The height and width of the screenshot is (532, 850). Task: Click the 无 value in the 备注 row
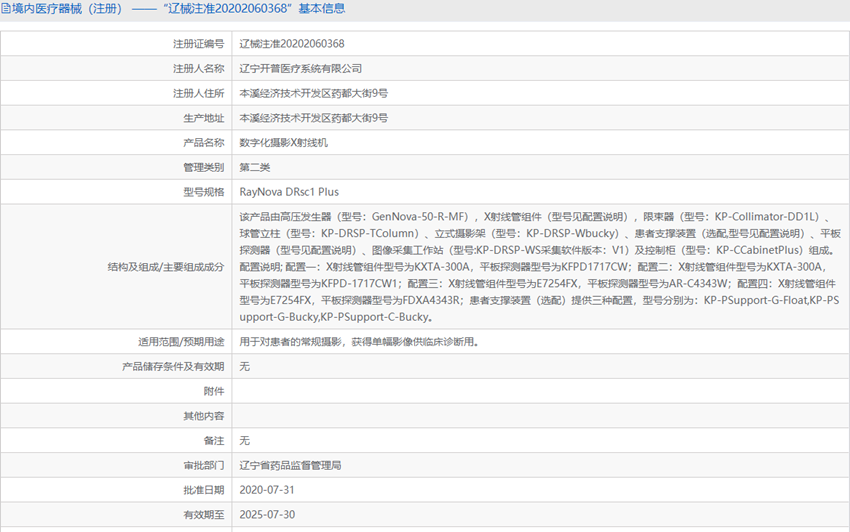tap(244, 440)
